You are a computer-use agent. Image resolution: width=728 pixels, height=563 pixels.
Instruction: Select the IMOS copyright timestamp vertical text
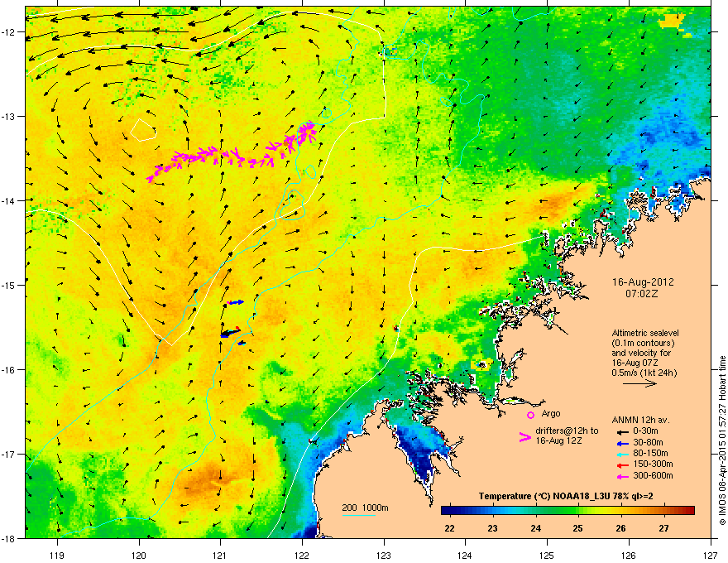pos(722,440)
